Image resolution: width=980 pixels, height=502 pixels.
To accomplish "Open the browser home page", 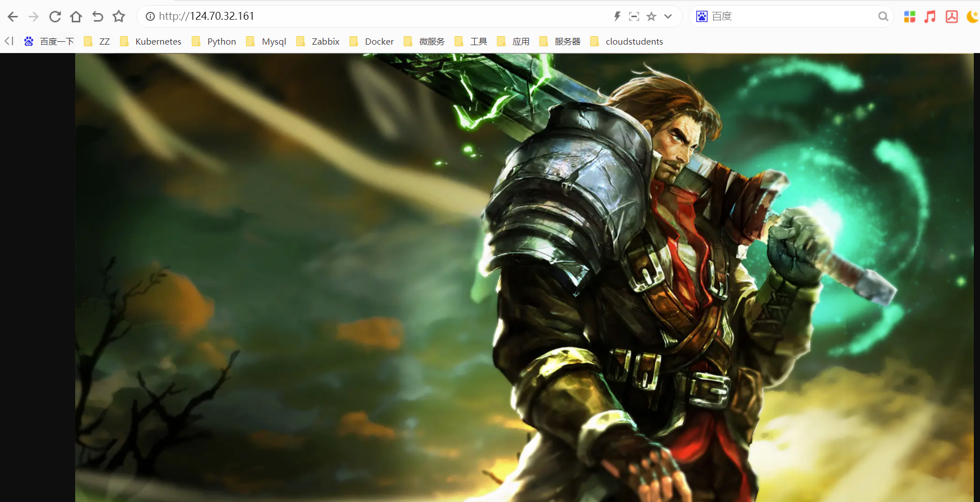I will tap(76, 17).
